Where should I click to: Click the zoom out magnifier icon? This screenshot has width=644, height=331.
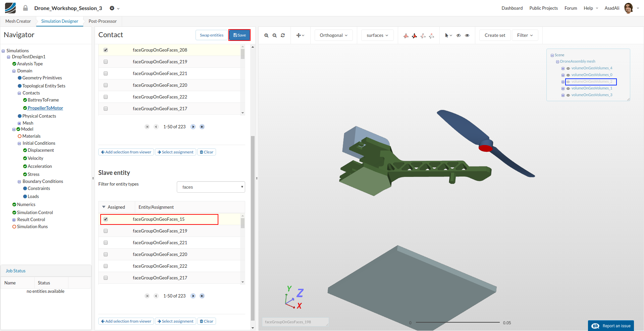[275, 36]
